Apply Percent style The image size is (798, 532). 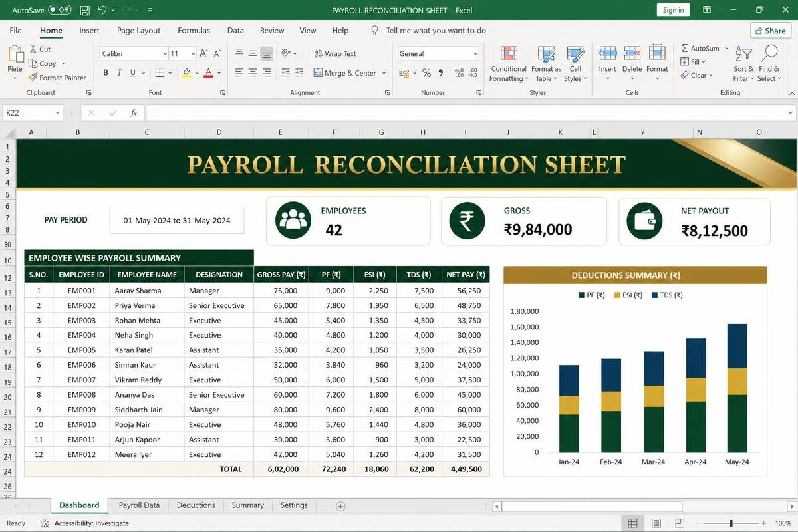click(x=426, y=73)
